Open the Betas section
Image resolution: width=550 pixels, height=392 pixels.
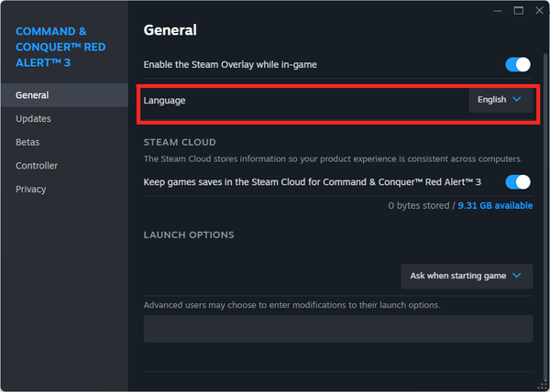[27, 142]
